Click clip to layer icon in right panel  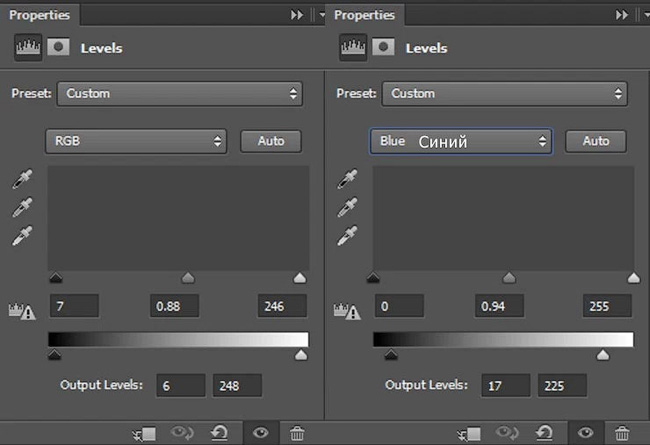click(469, 434)
